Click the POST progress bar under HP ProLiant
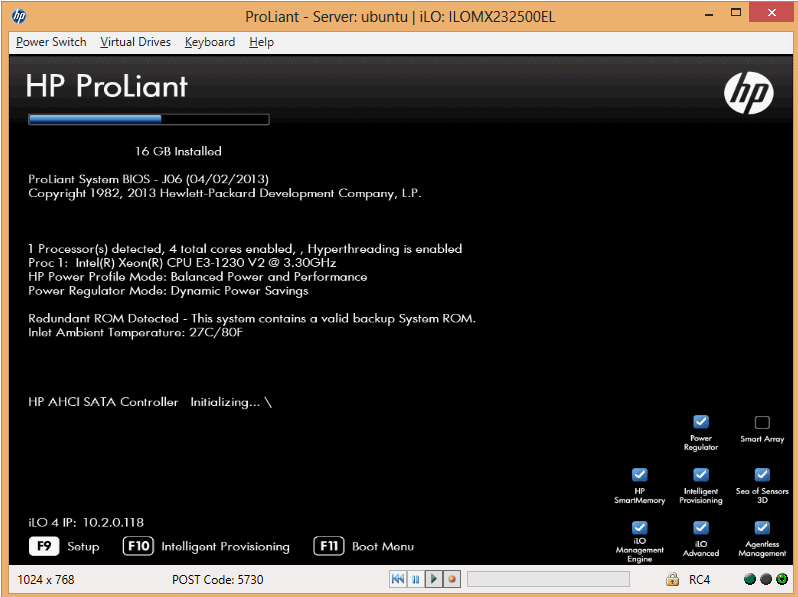 [x=149, y=119]
